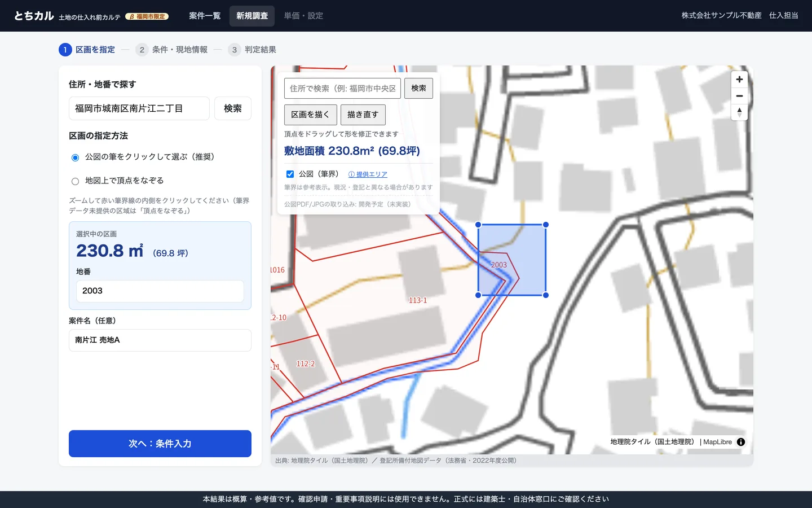The width and height of the screenshot is (812, 508).
Task: Click the bottom-left vertex handle of the parcel
Action: pos(478,295)
